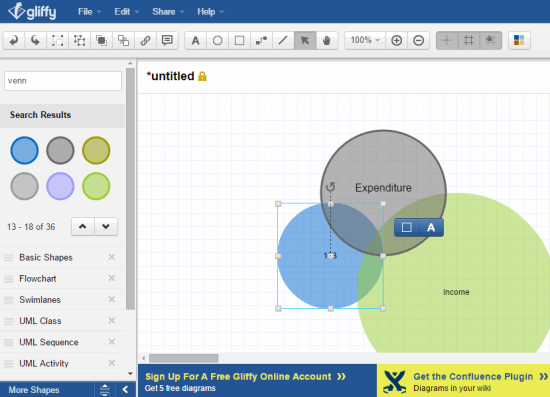Click the pop-up note icon

tap(167, 41)
